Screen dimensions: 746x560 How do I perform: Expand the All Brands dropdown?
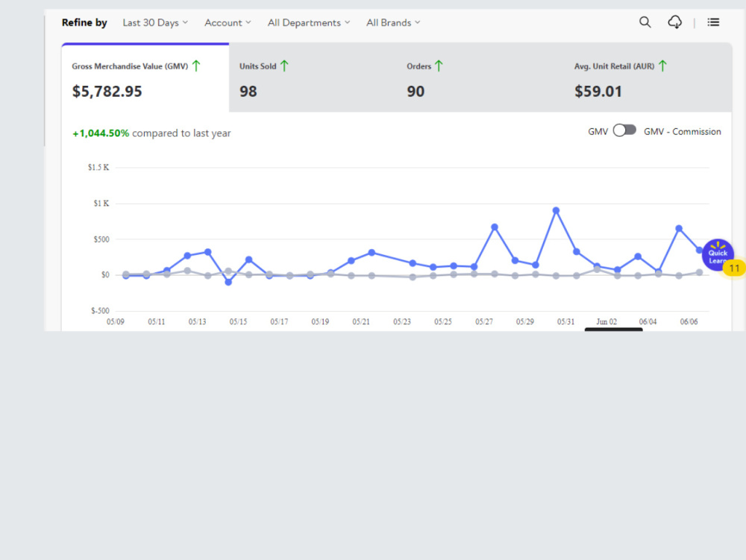[x=393, y=23]
